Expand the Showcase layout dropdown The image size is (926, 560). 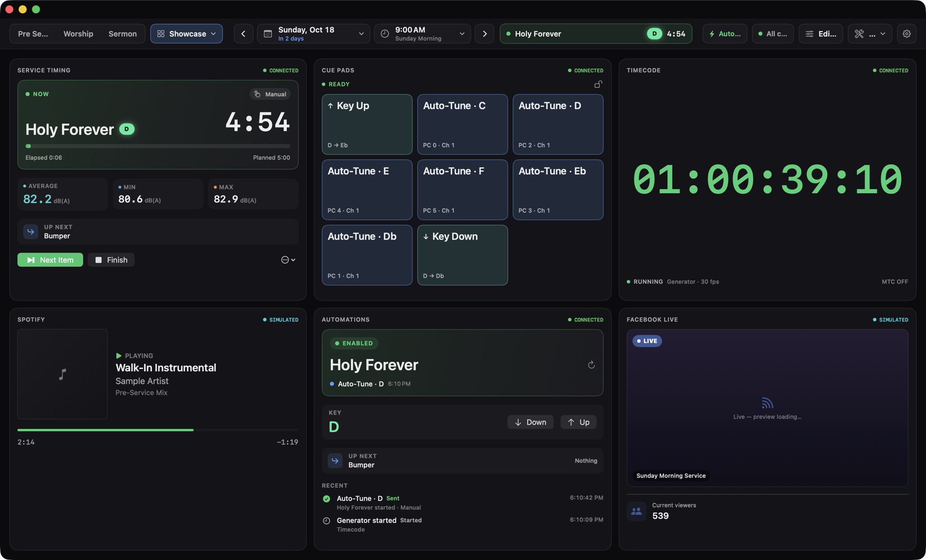pyautogui.click(x=187, y=34)
